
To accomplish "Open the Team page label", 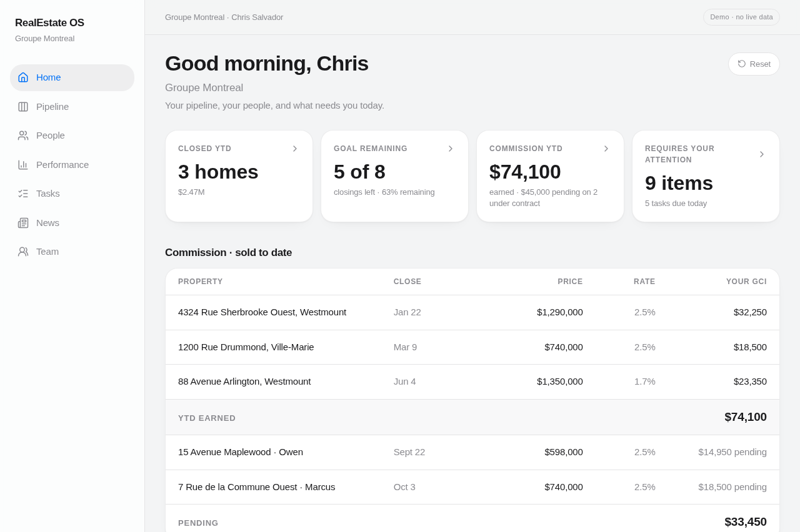I will pos(47,252).
